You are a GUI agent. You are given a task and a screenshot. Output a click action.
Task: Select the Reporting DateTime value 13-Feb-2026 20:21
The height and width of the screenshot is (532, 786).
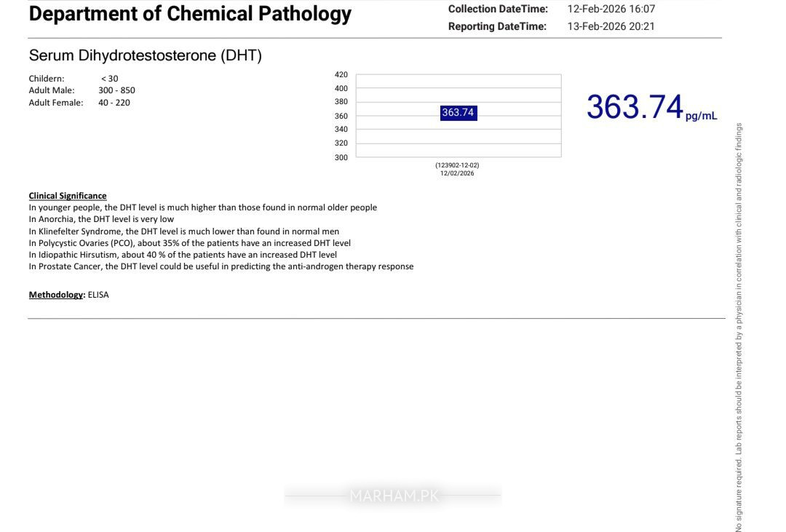coord(611,27)
